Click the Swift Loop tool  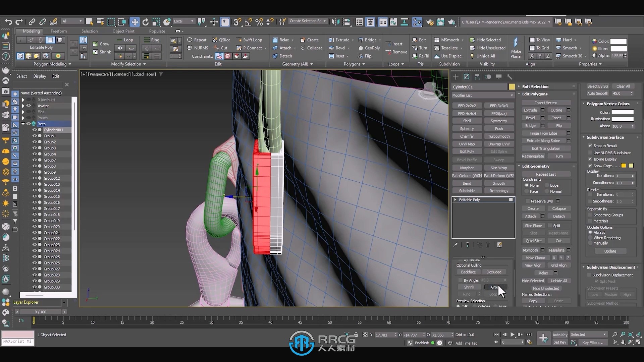(249, 40)
